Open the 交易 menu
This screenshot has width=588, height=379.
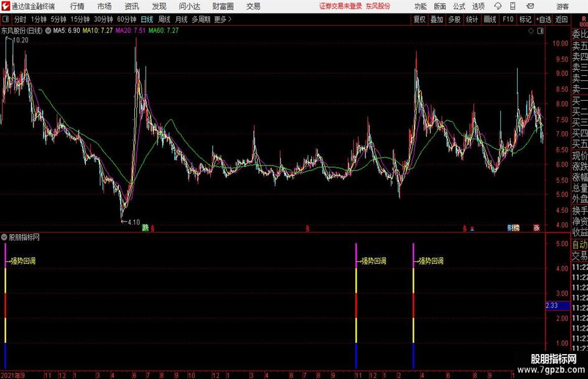click(253, 6)
